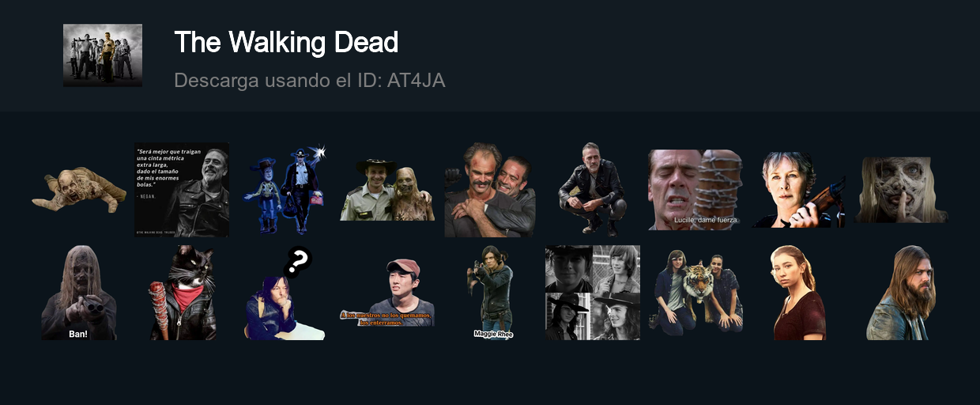This screenshot has height=405, width=980.
Task: Pick the red-cap man sticker with orange caption
Action: [387, 293]
